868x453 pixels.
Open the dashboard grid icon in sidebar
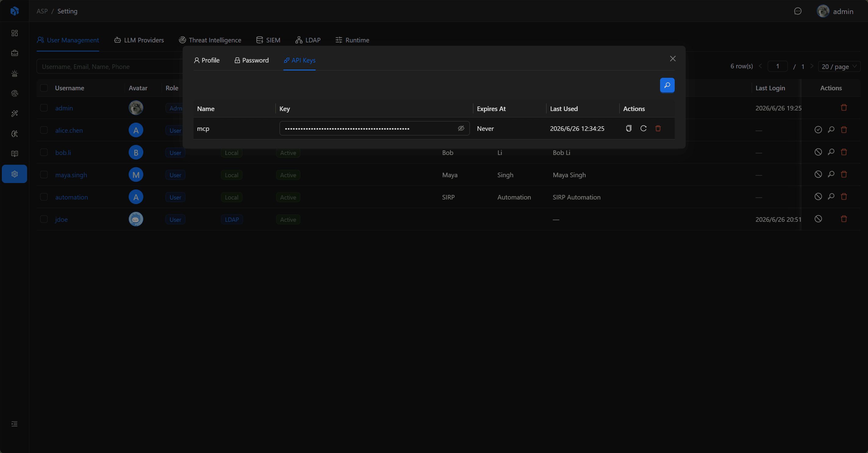point(15,33)
